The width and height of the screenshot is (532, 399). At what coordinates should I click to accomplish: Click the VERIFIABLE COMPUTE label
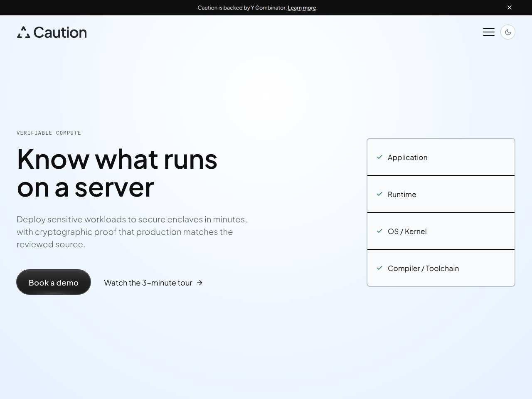point(49,133)
